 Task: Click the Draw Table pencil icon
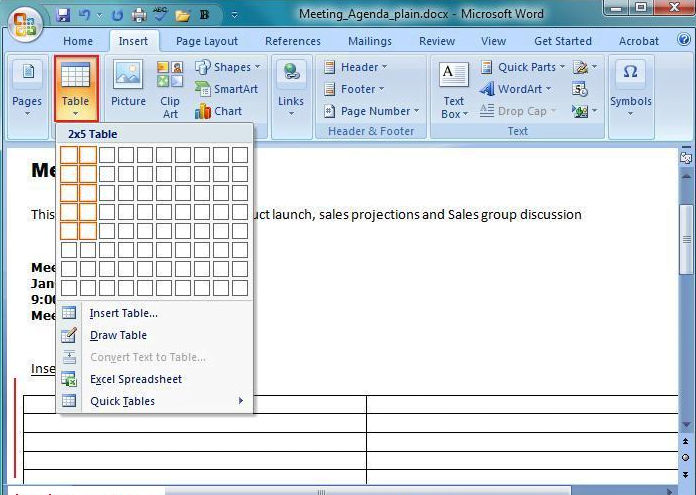pos(69,335)
